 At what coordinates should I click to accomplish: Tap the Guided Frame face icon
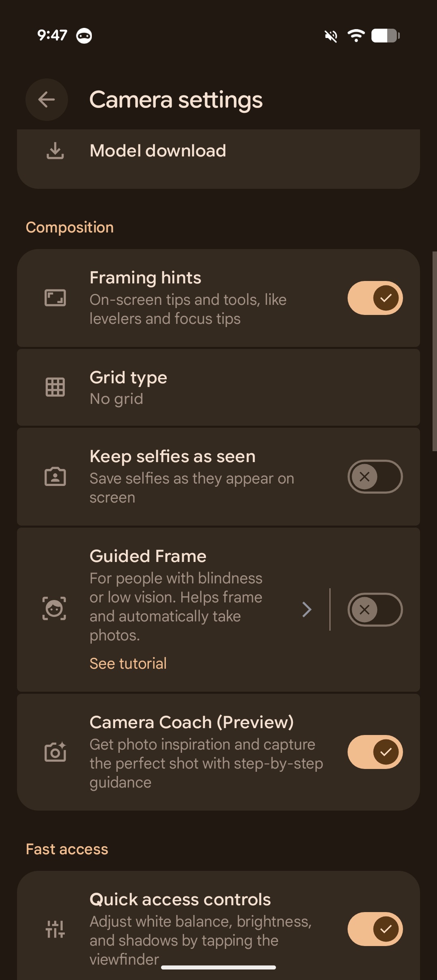[x=54, y=608]
